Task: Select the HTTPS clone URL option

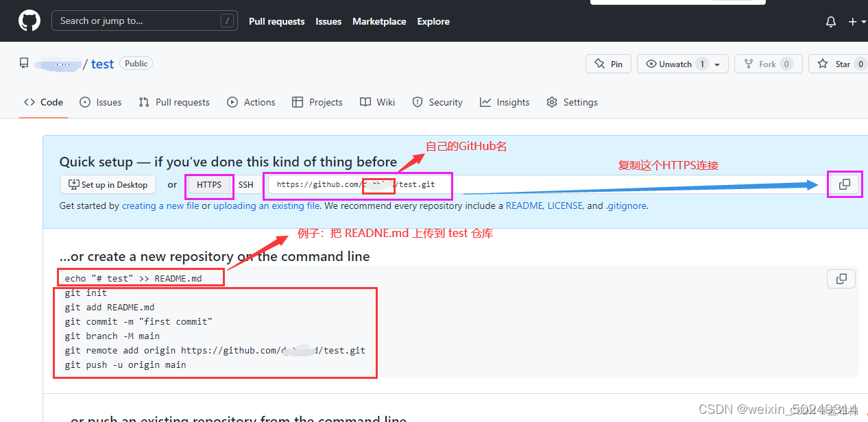Action: pos(209,184)
